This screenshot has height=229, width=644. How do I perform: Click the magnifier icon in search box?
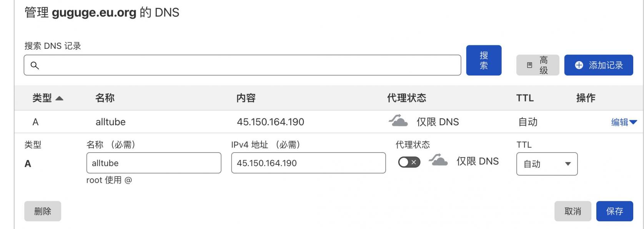[35, 65]
